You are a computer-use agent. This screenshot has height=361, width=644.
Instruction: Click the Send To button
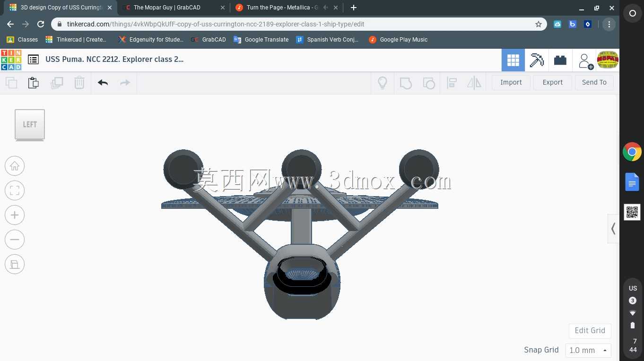pos(594,82)
